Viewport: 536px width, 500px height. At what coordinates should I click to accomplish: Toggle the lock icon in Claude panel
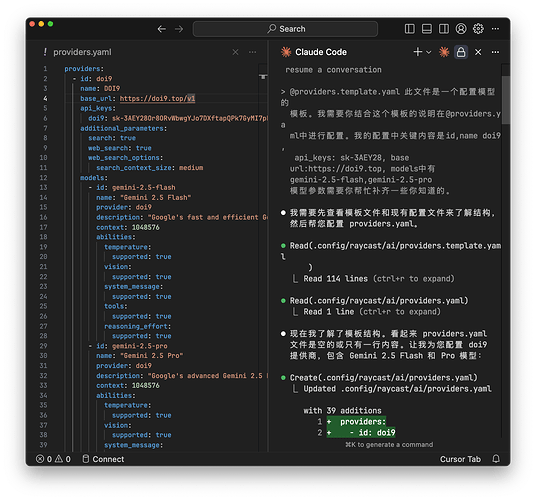pyautogui.click(x=461, y=52)
